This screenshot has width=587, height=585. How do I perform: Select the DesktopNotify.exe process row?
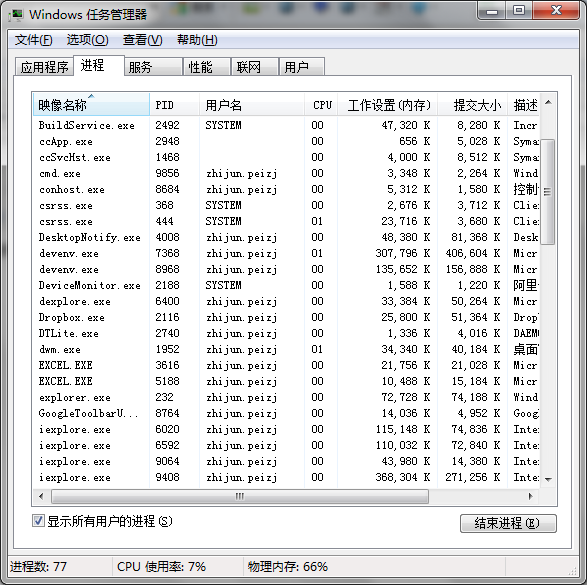coord(286,237)
